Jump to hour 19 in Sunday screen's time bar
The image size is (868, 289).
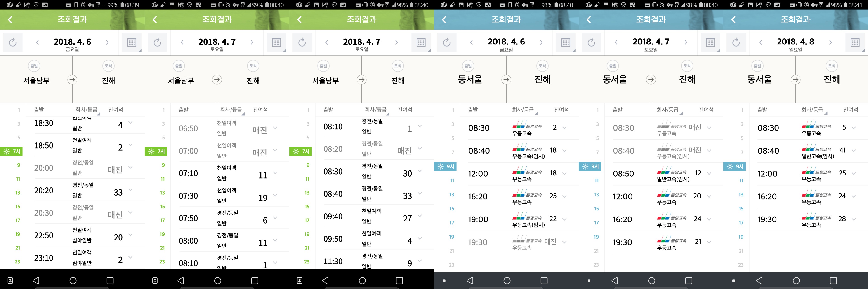pos(741,237)
